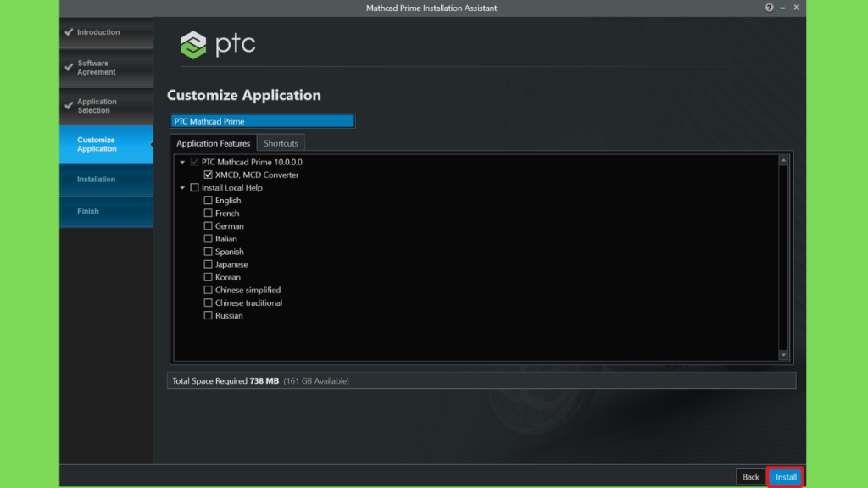The width and height of the screenshot is (868, 488).
Task: Click the help question mark icon
Action: 769,8
